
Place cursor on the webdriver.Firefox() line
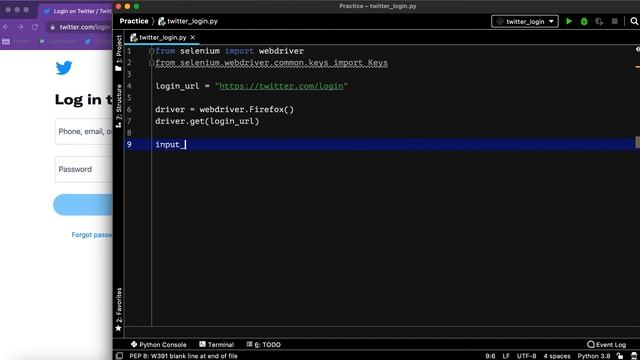coord(224,109)
